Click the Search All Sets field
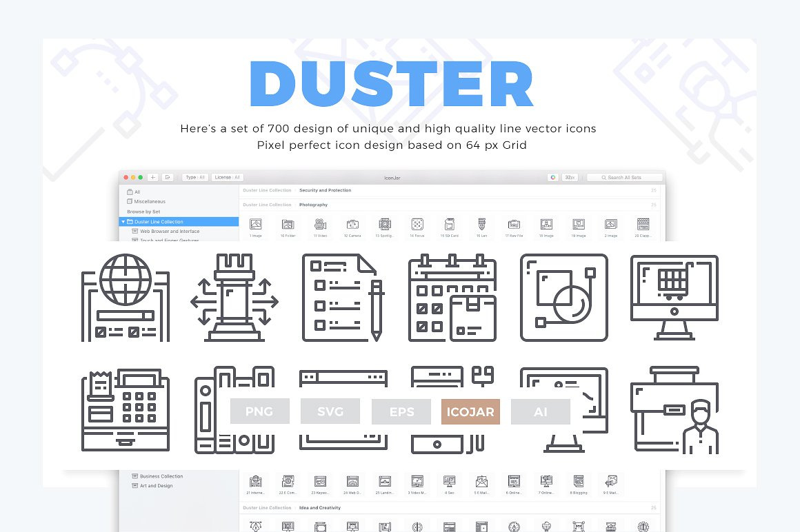Image resolution: width=800 pixels, height=532 pixels. click(x=624, y=177)
